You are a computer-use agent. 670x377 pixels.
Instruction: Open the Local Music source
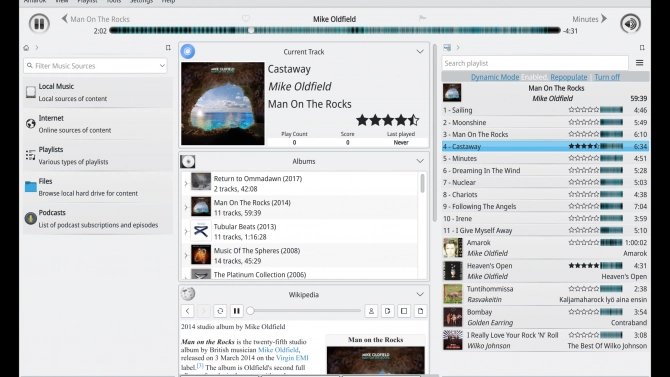[x=98, y=92]
